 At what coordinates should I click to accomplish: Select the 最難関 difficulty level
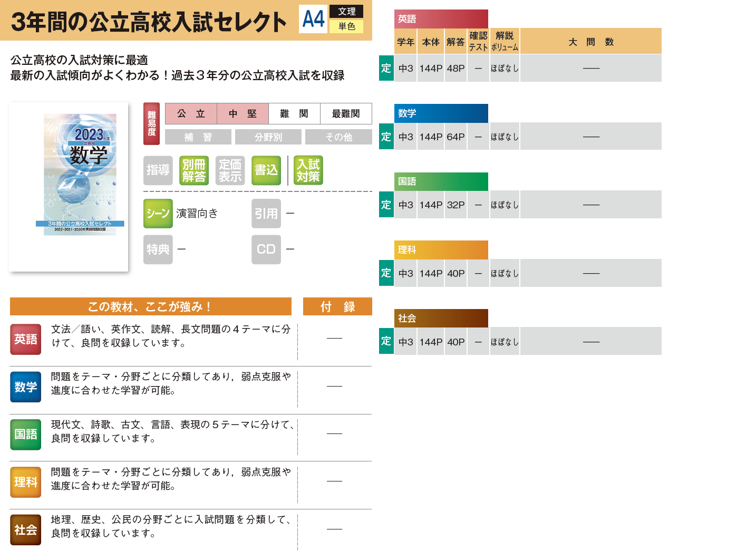346,113
